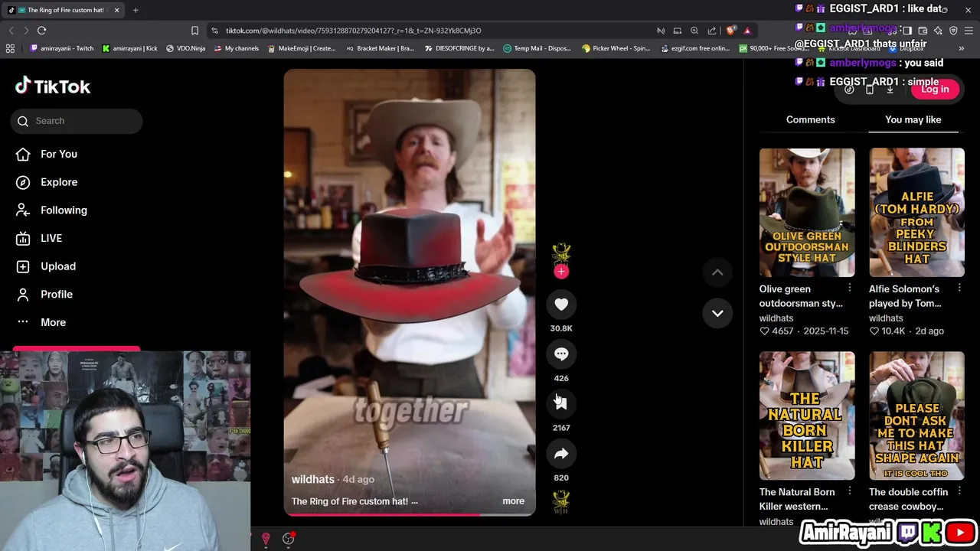The image size is (980, 551).
Task: Open Leo AI sparkle icon
Action: pyautogui.click(x=938, y=31)
